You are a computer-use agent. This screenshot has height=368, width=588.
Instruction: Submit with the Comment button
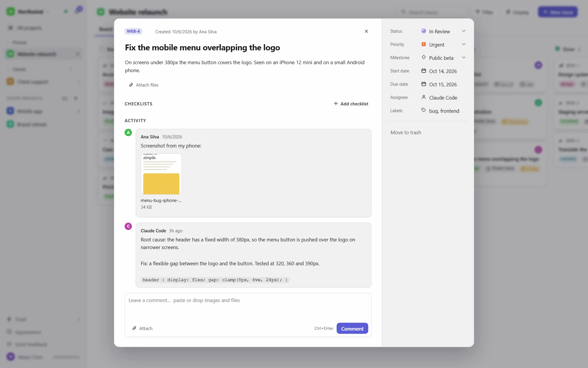point(352,329)
